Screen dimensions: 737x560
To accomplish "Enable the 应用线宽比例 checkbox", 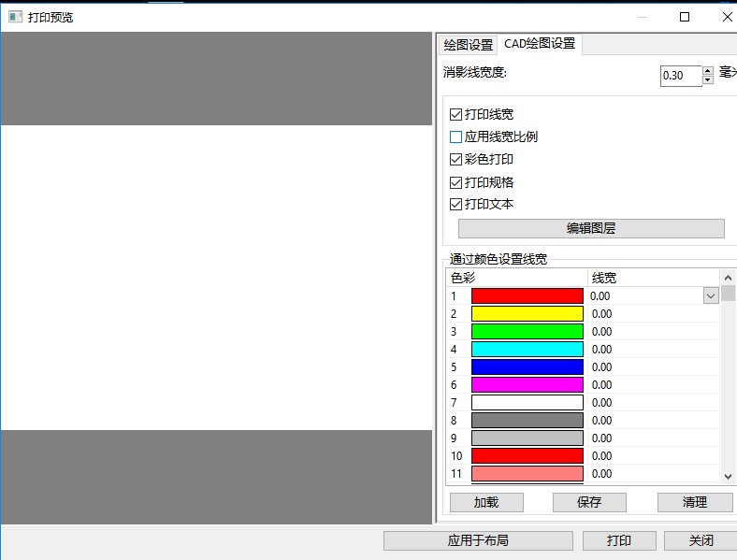I will 455,136.
